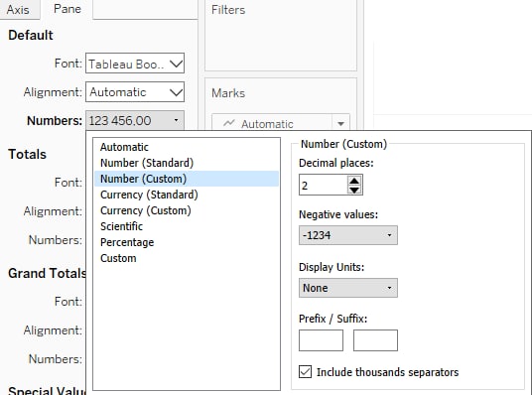Screen dimensions: 532x395
Task: Switch to the Pane tab
Action: tap(67, 9)
